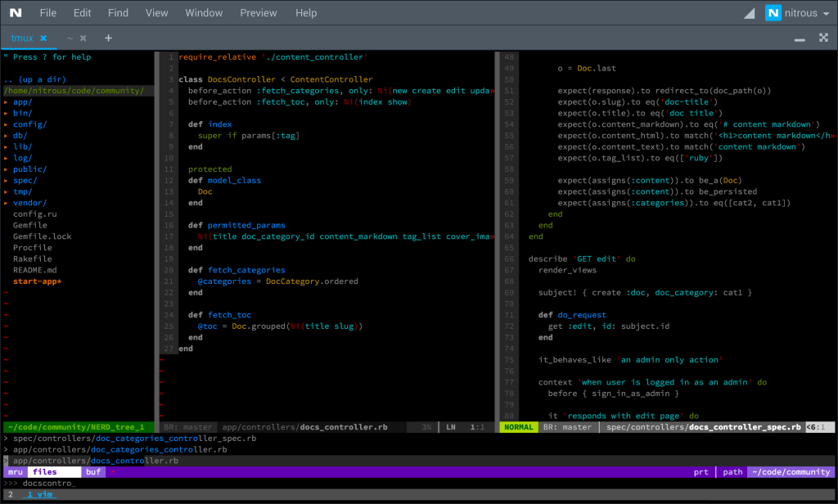Click the Nitrous logo in the menu bar
838x504 pixels.
click(x=16, y=13)
